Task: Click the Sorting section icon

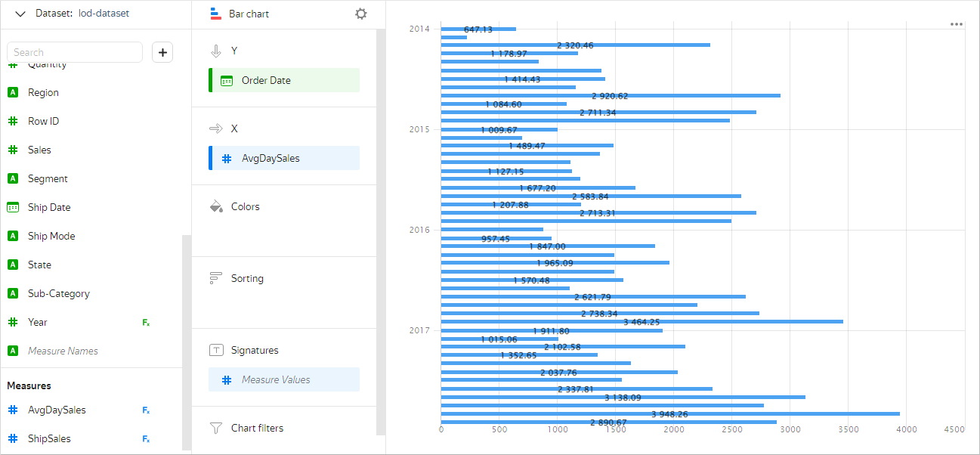Action: tap(216, 278)
